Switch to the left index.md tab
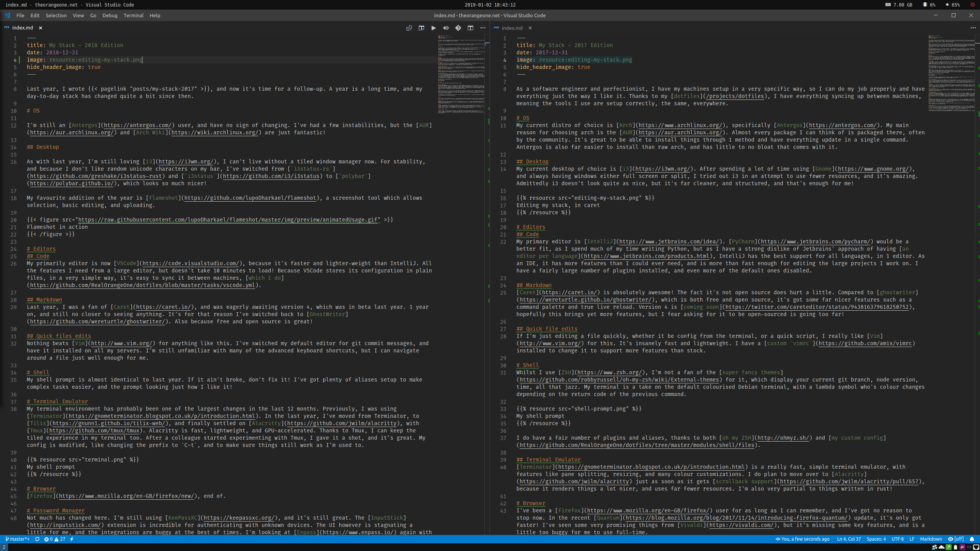The width and height of the screenshot is (980, 551). (23, 28)
